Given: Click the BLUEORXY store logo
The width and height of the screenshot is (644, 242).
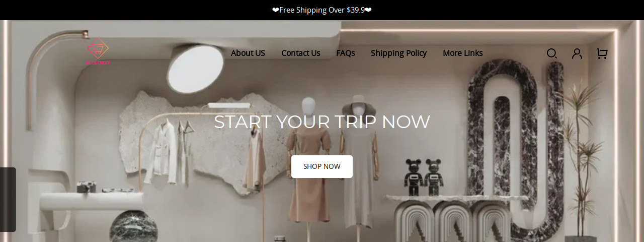Looking at the screenshot, I should coord(98,51).
